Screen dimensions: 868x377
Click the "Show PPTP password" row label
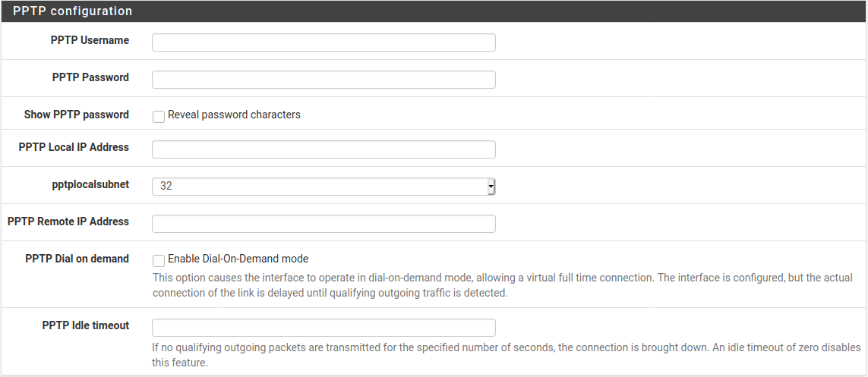click(x=77, y=115)
